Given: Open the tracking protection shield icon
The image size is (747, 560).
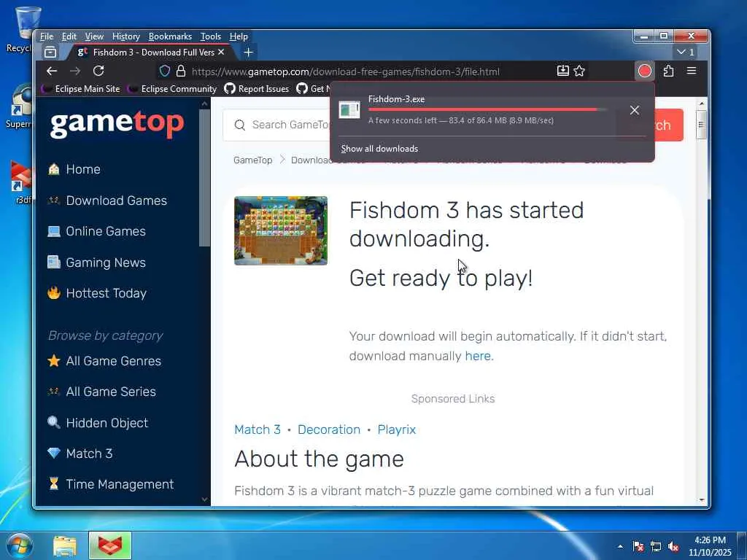Looking at the screenshot, I should click(165, 71).
